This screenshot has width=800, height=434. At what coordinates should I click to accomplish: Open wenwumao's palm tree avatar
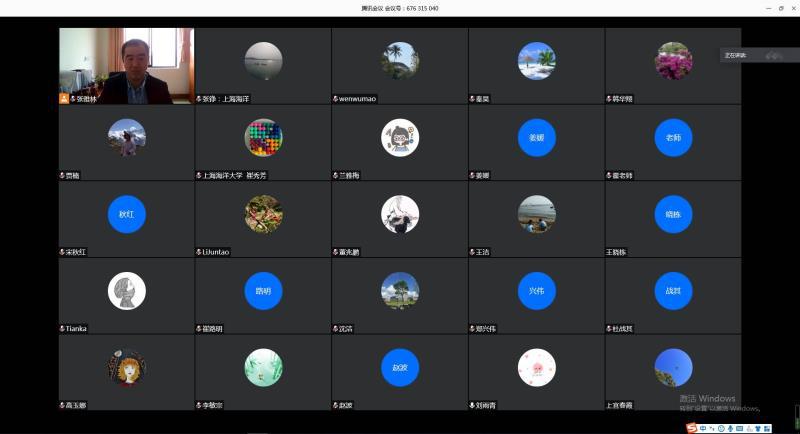[x=400, y=61]
